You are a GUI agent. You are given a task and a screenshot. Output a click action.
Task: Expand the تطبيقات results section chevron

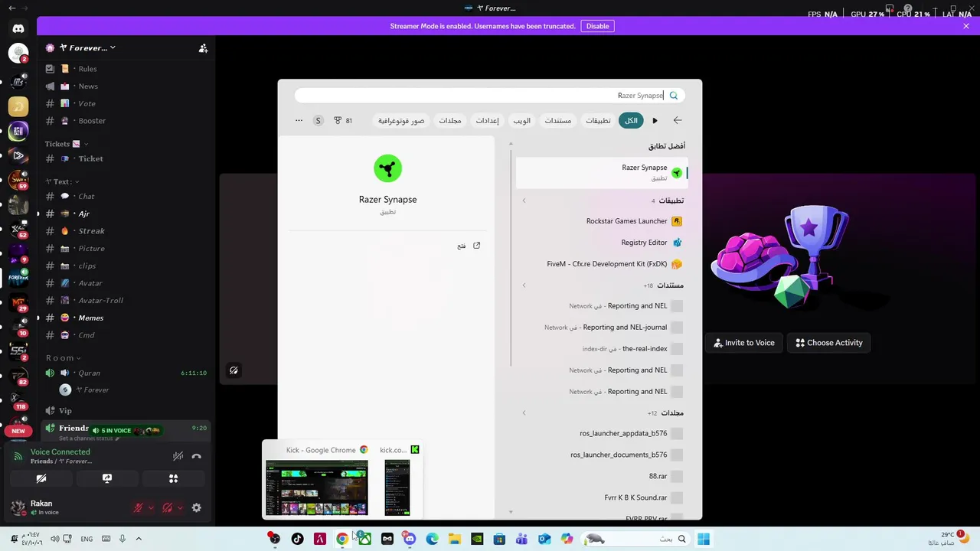(524, 201)
